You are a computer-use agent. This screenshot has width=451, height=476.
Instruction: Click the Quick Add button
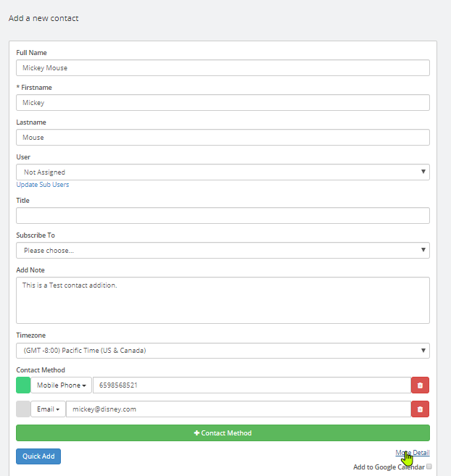point(38,456)
